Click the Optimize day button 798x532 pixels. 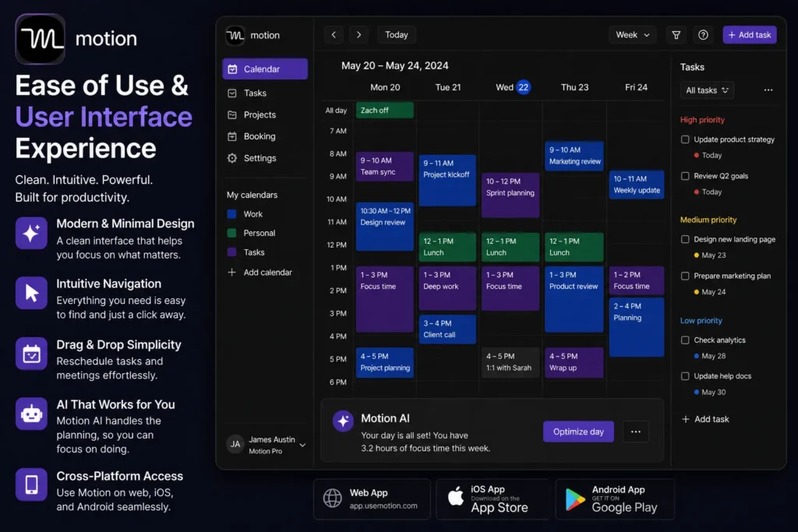tap(578, 432)
